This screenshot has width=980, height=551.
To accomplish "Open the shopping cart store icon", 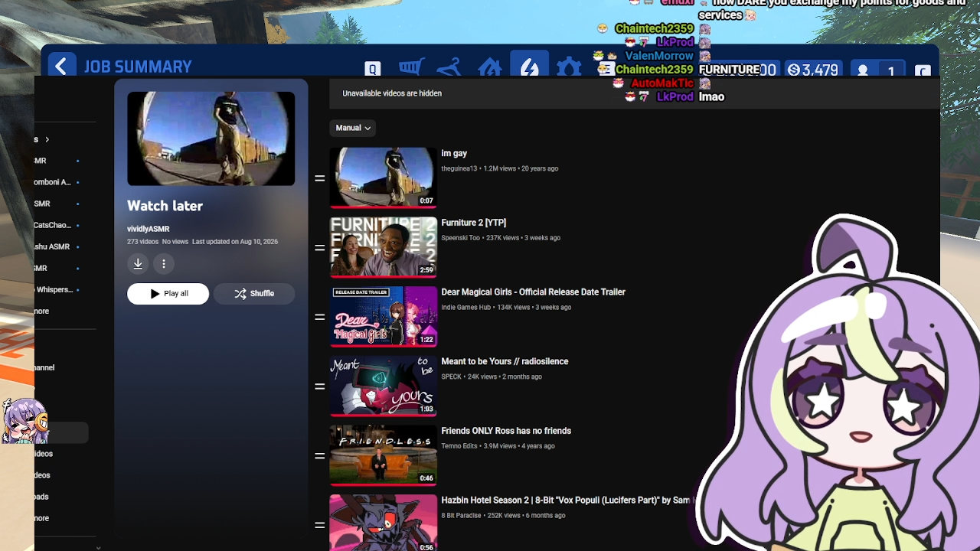I will point(411,67).
